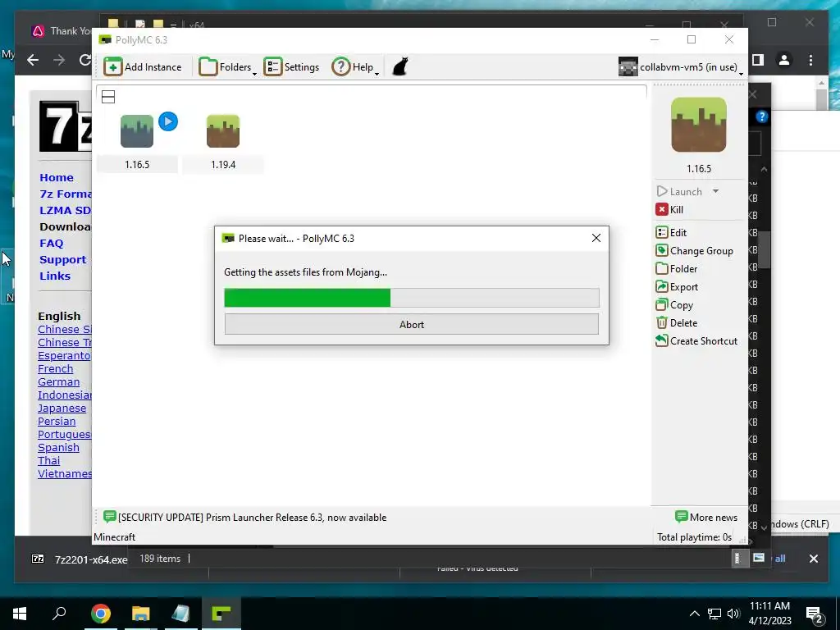The height and width of the screenshot is (630, 840).
Task: Click More news button
Action: tap(706, 518)
